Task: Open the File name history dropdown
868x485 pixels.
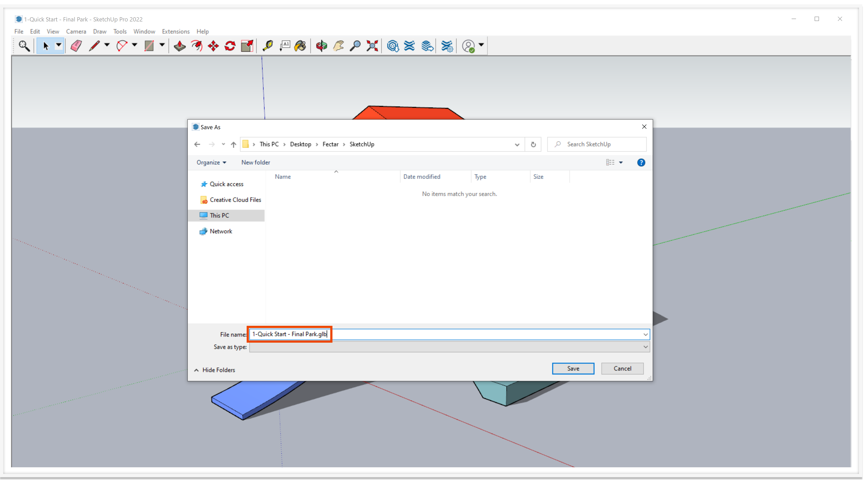Action: [x=645, y=335]
